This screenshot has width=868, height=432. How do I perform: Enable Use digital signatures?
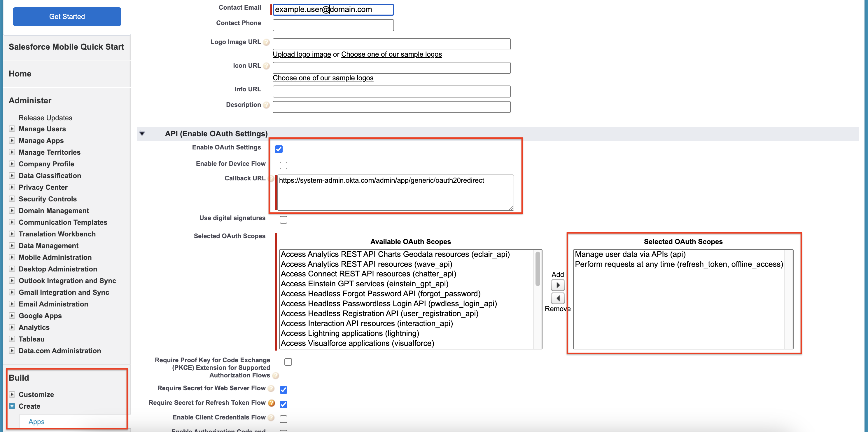point(284,220)
